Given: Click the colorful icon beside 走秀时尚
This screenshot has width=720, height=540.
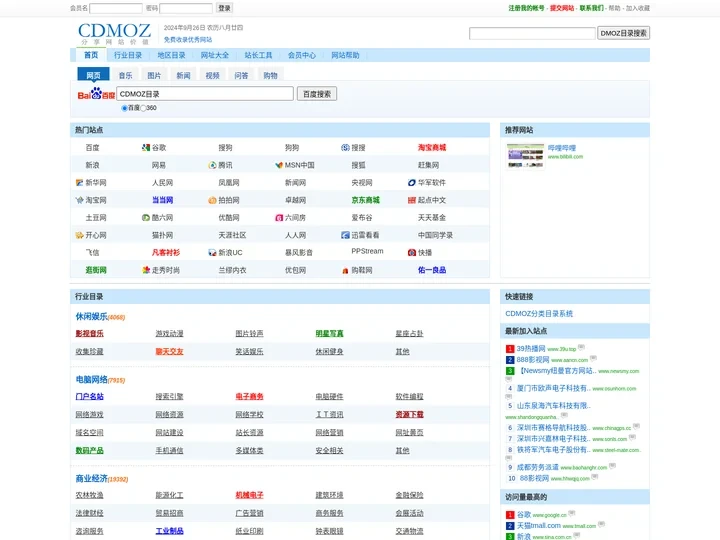Looking at the screenshot, I should 146,270.
